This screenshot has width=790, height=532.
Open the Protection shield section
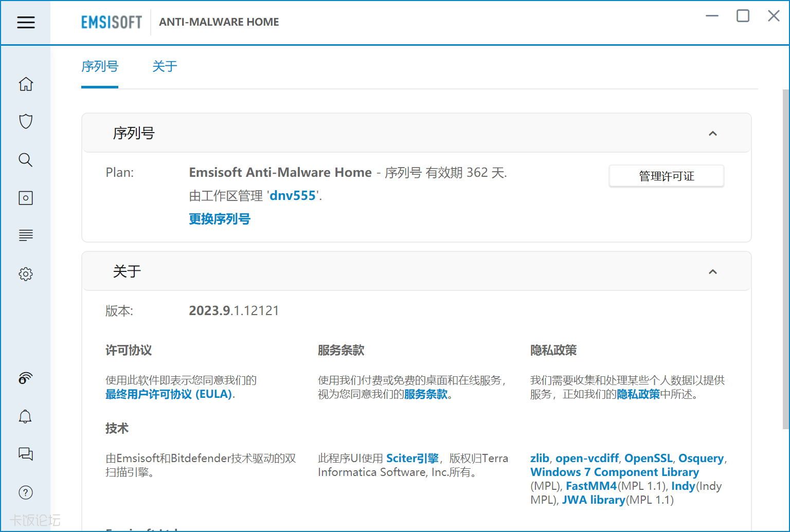[x=26, y=121]
